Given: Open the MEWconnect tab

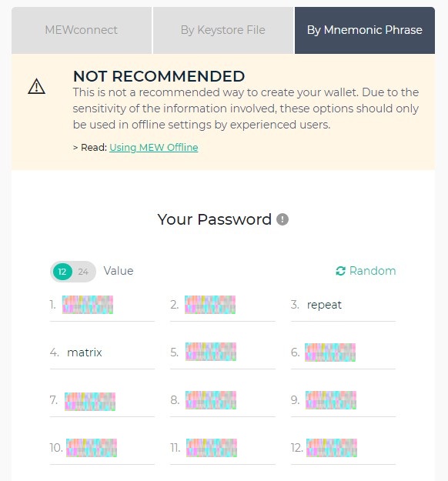Looking at the screenshot, I should (82, 30).
